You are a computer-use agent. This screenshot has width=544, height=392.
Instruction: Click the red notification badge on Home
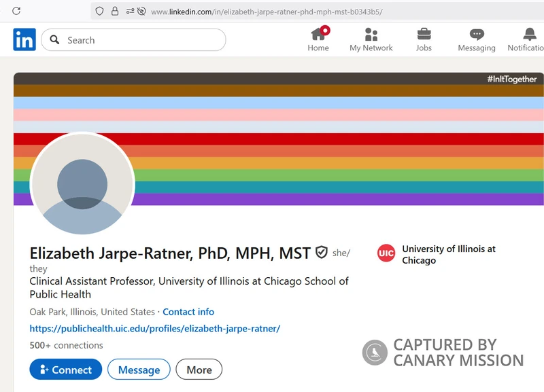325,31
